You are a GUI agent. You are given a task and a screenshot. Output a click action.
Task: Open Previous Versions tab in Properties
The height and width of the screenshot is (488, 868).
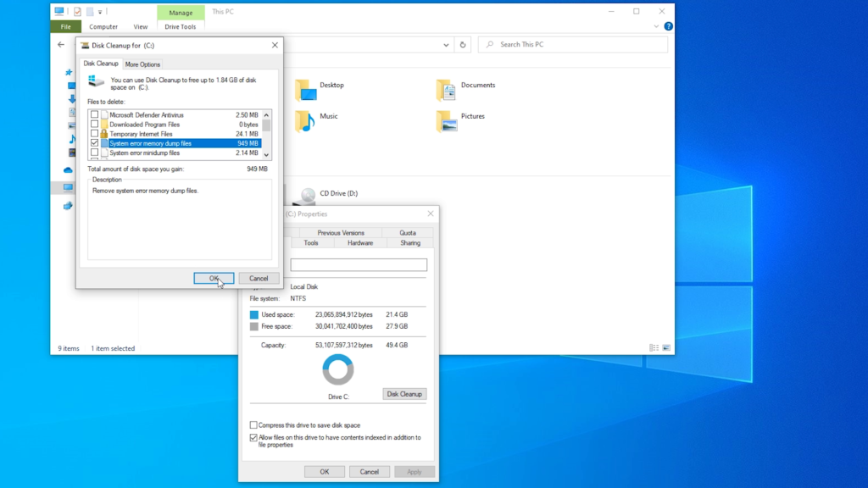(x=341, y=233)
